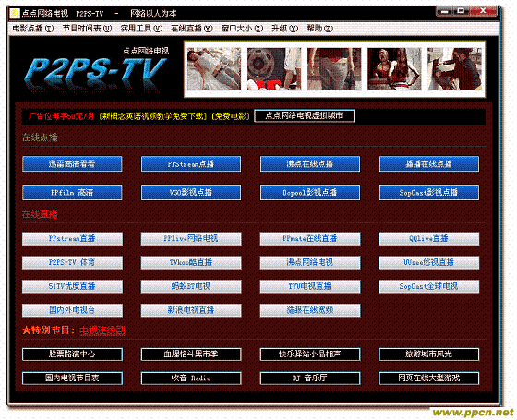Open the 升级 menu
The width and height of the screenshot is (517, 420).
[x=284, y=29]
